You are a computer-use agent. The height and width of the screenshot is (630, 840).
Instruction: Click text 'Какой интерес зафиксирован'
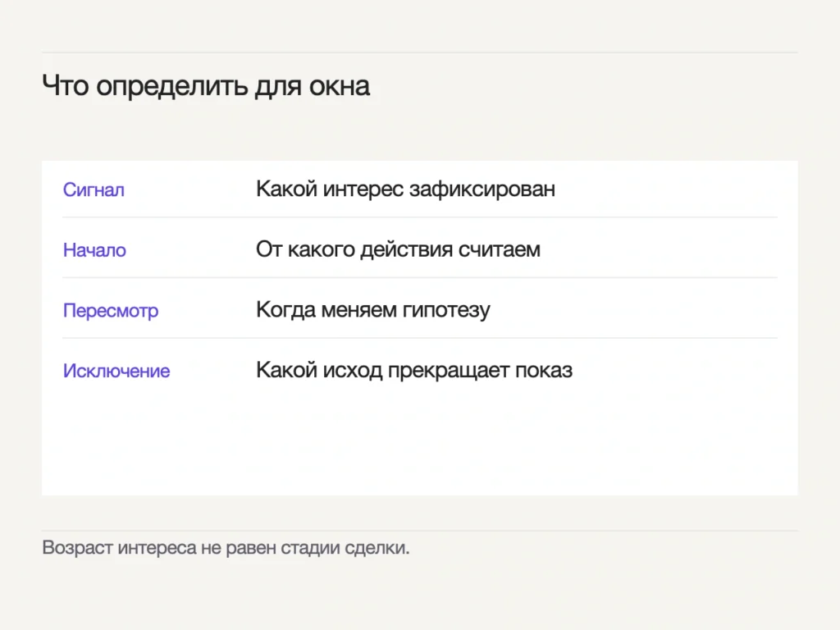pyautogui.click(x=405, y=189)
